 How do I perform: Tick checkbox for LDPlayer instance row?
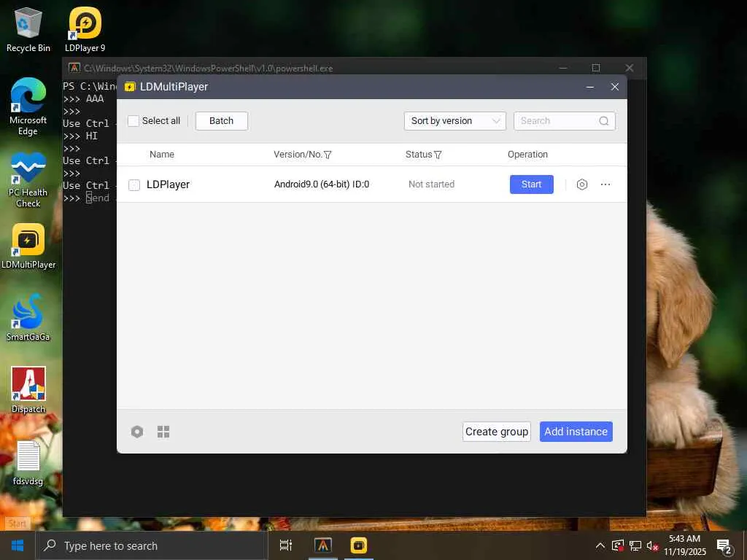(x=134, y=184)
